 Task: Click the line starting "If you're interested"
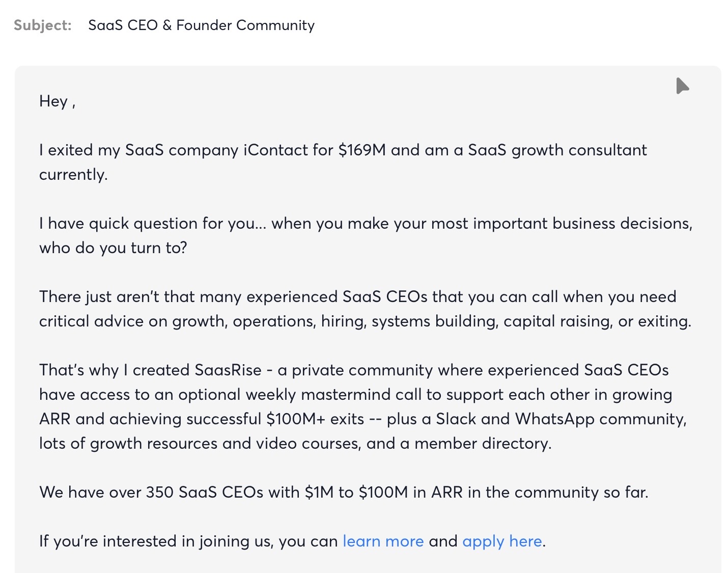[x=292, y=541]
